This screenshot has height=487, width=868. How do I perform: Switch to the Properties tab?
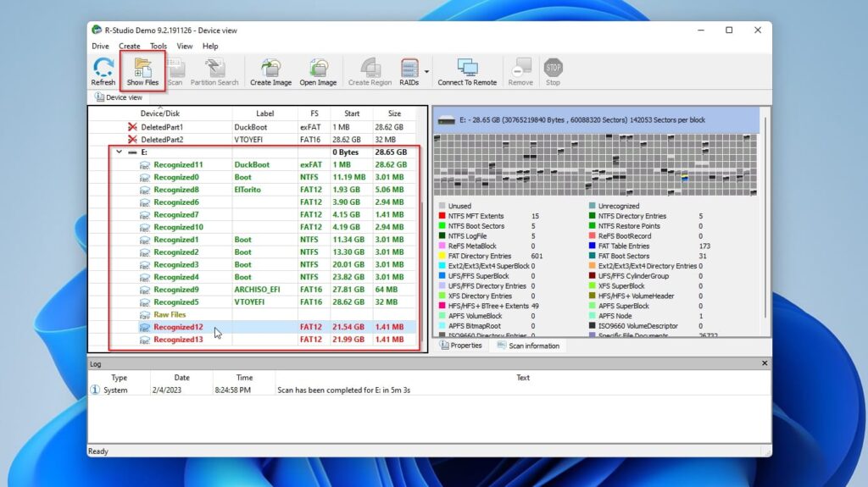tap(460, 346)
